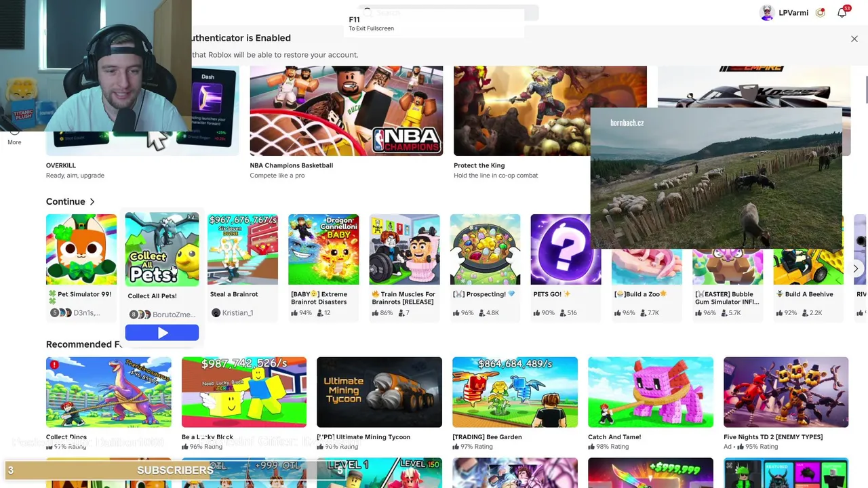Click the hornbach.cz video overlay

tap(716, 178)
